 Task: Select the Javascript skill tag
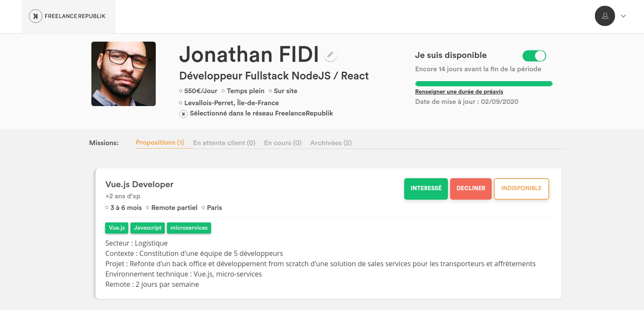[x=148, y=228]
